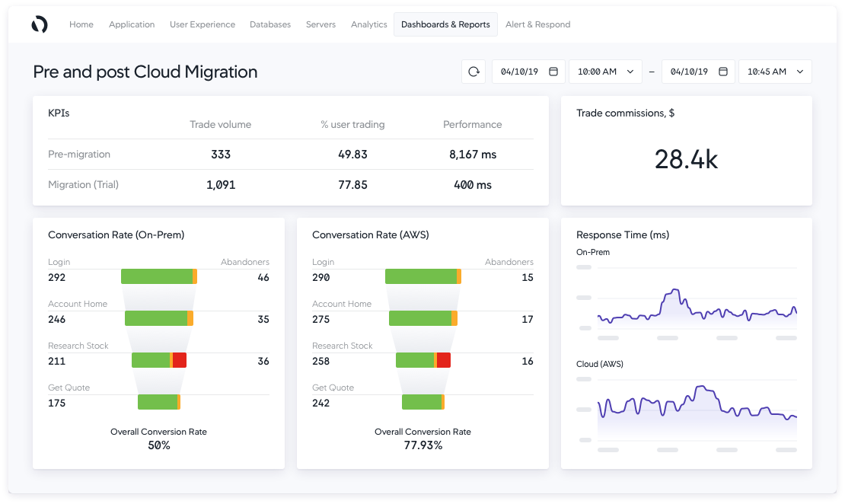Click the AWS Research Stock red bar segment
Screen dimensions: 845x504
pyautogui.click(x=444, y=360)
